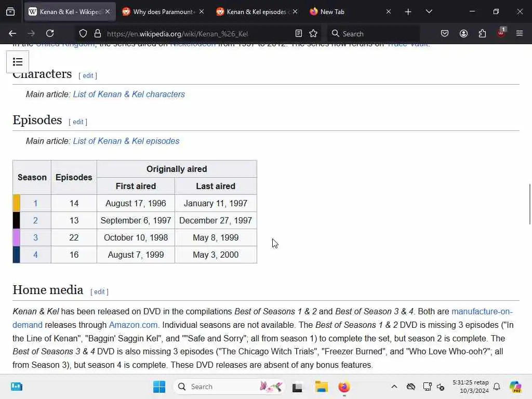Click the site security padlock icon
The image size is (532, 399).
click(98, 33)
